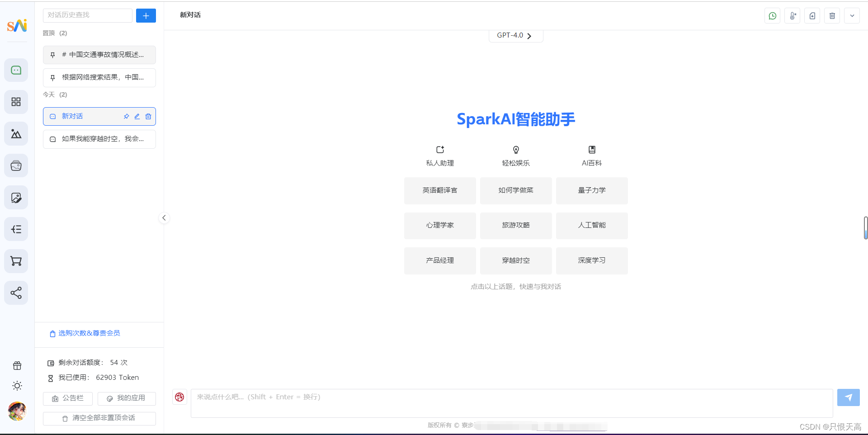Click the vertical scrollbar on right edge

pos(866,228)
